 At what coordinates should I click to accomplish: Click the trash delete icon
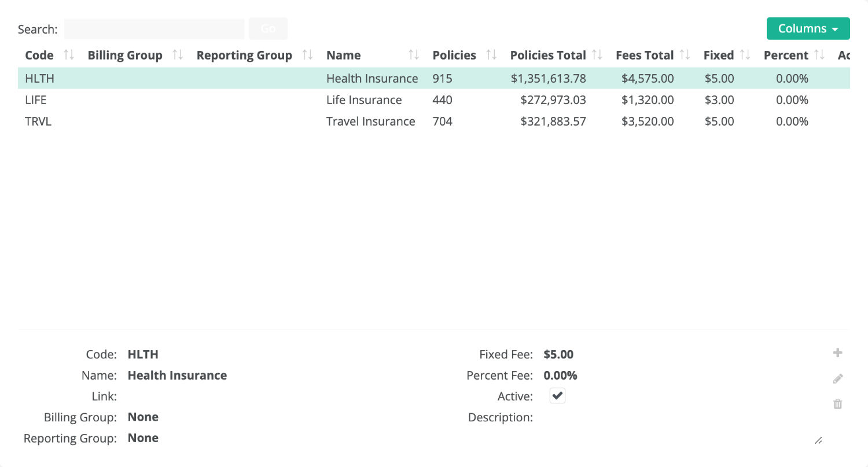click(x=837, y=404)
